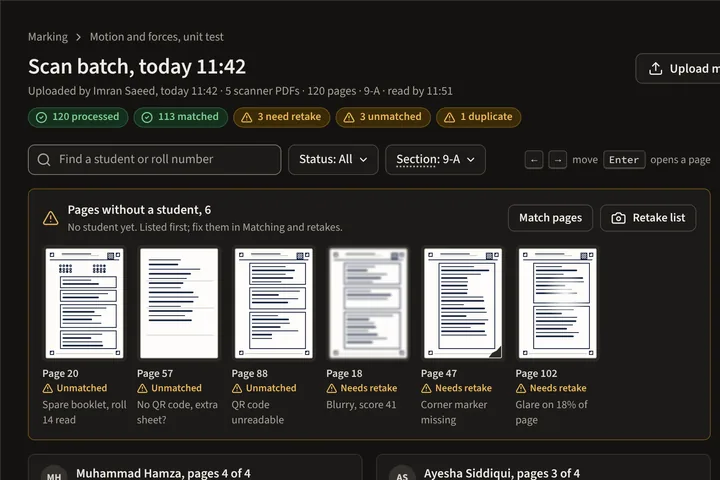Click the checkmark icon in 113 matched

[x=147, y=118]
